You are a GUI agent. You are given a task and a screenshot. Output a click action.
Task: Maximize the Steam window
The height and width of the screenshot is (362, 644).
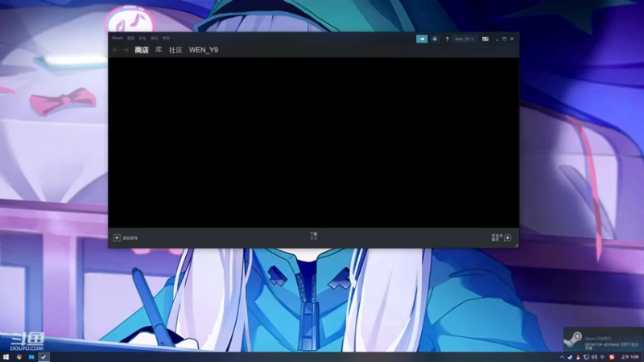pos(505,39)
